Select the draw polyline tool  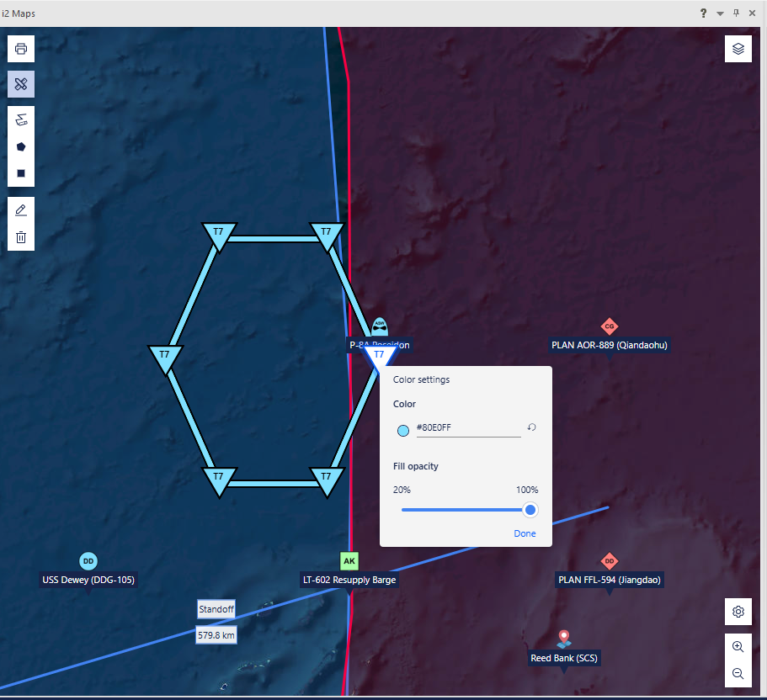21,119
